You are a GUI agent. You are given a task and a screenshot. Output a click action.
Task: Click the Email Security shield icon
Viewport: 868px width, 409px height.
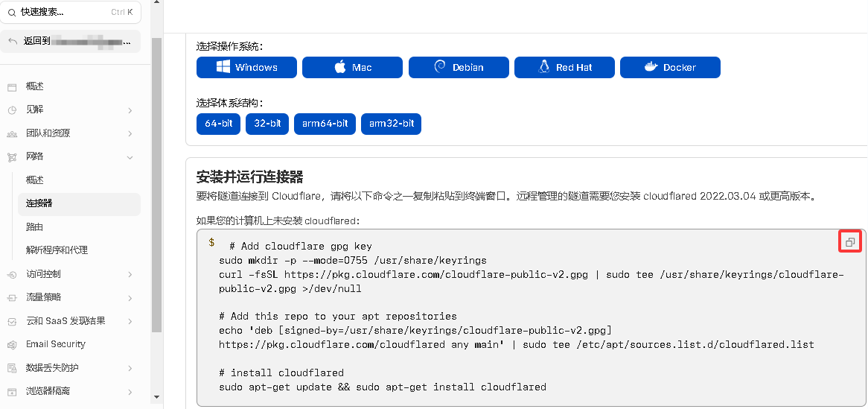(x=12, y=345)
